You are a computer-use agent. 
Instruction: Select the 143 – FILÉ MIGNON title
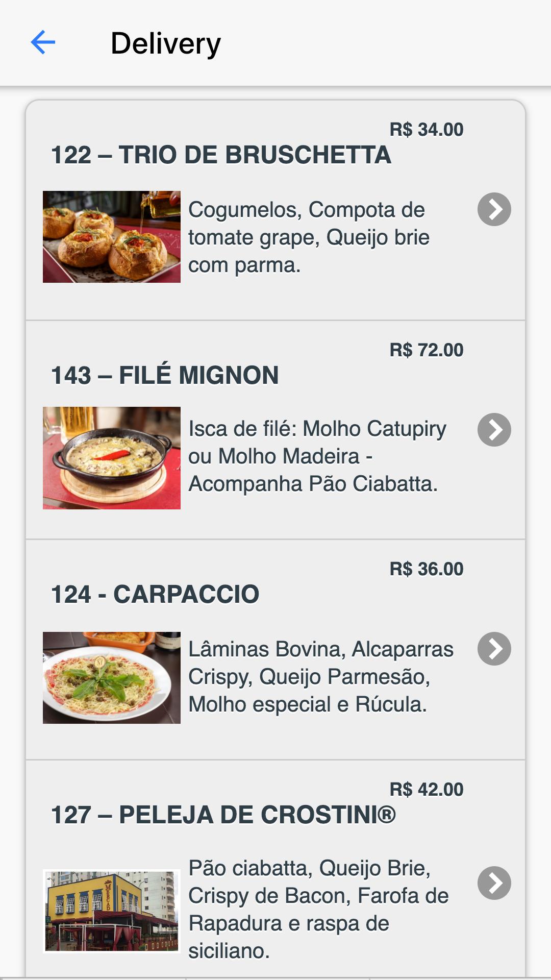(x=165, y=375)
